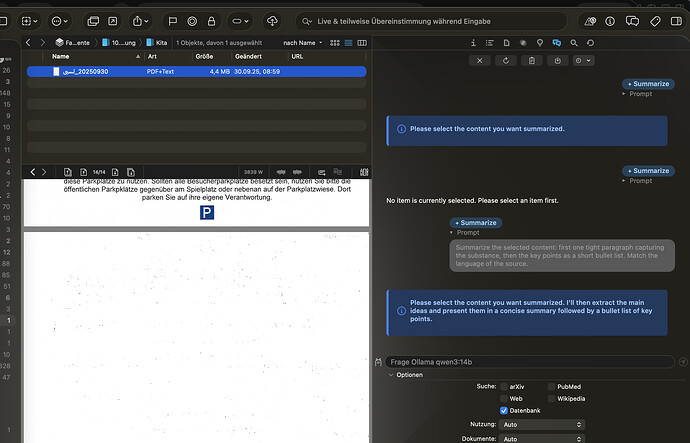690x443 pixels.
Task: Toggle the unread circle icon in toolbar
Action: click(192, 21)
